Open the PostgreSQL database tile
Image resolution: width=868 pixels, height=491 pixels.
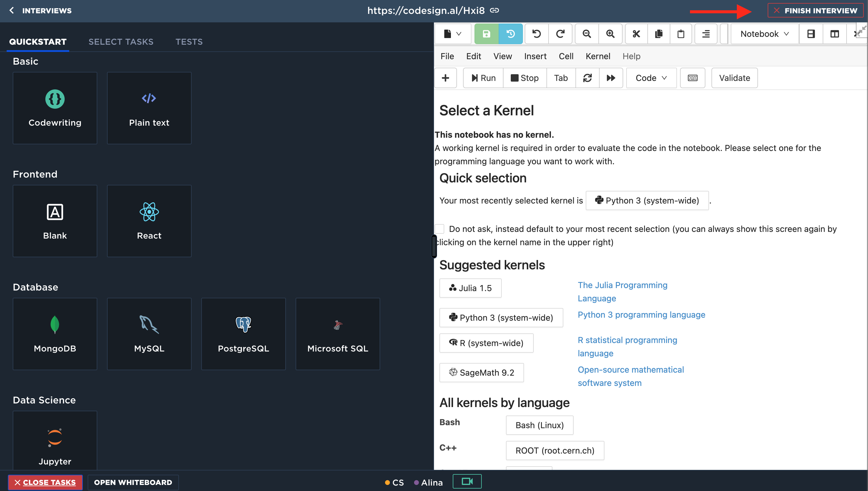243,334
